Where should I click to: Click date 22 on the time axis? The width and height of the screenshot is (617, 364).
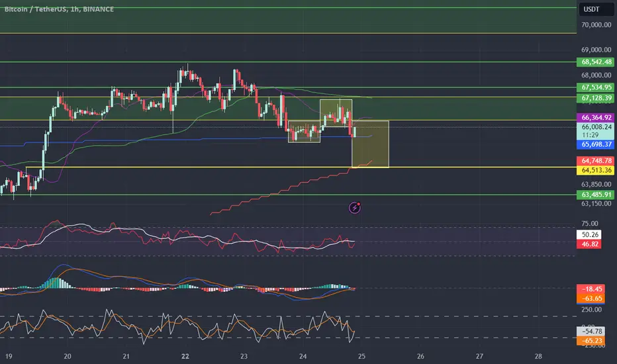coord(185,356)
